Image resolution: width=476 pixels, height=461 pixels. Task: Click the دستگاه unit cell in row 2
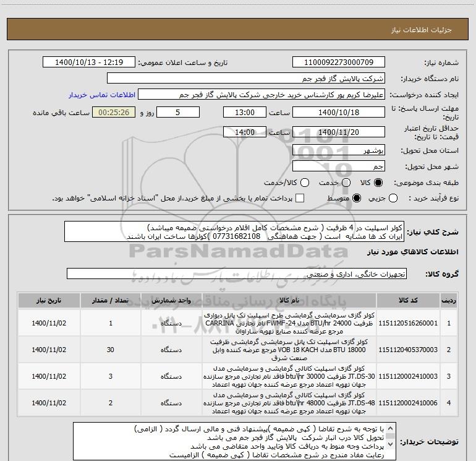coord(171,350)
